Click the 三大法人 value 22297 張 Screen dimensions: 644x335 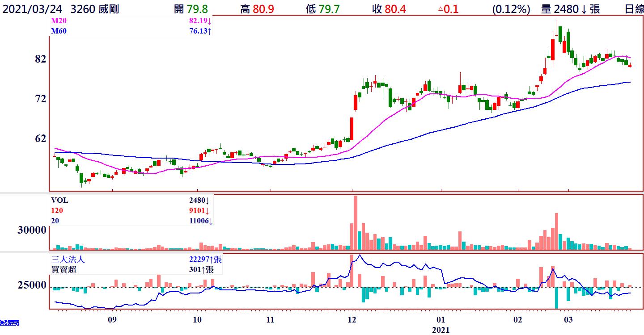click(x=205, y=260)
